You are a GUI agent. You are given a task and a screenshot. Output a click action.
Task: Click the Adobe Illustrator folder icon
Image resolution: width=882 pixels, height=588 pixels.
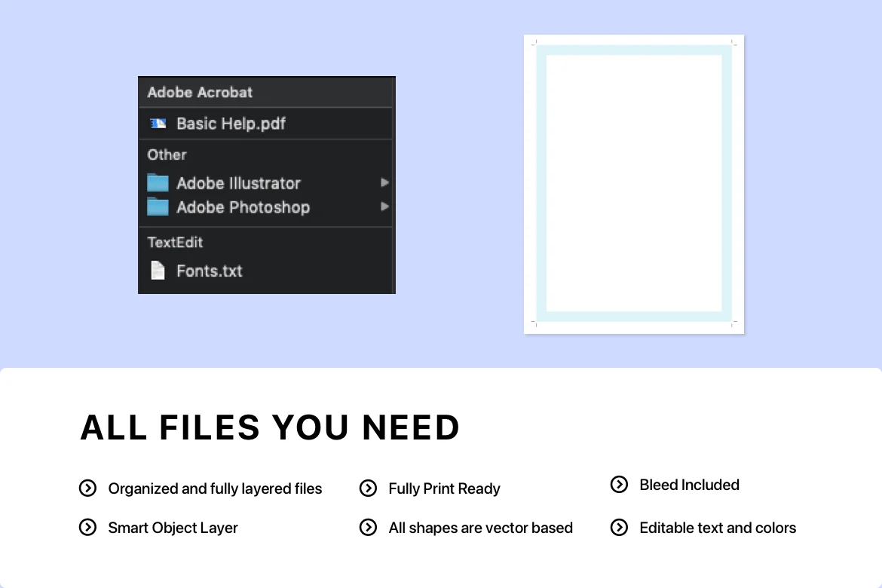(x=158, y=183)
